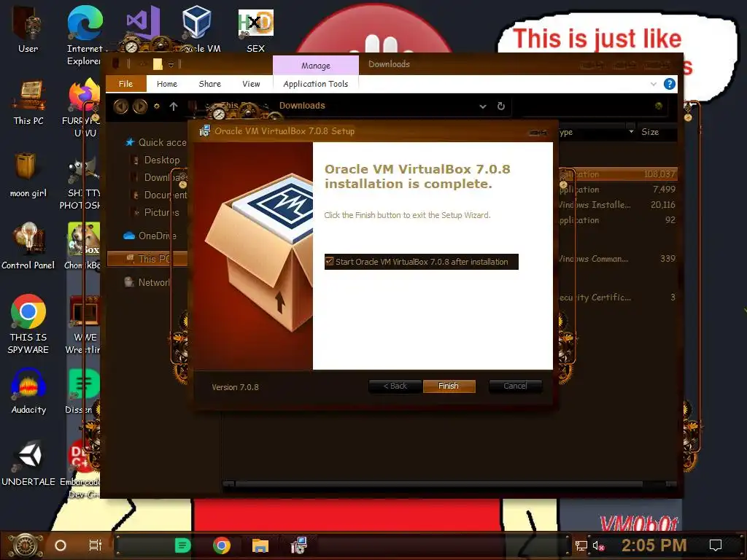Open the Unity icon labeled UNDERTALE
This screenshot has width=747, height=560.
(x=28, y=463)
